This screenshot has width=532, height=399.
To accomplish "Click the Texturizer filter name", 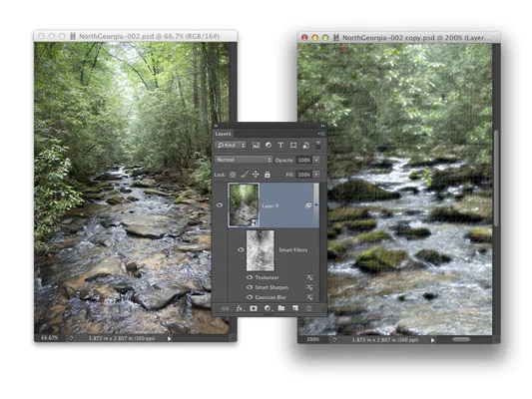I will (x=267, y=277).
